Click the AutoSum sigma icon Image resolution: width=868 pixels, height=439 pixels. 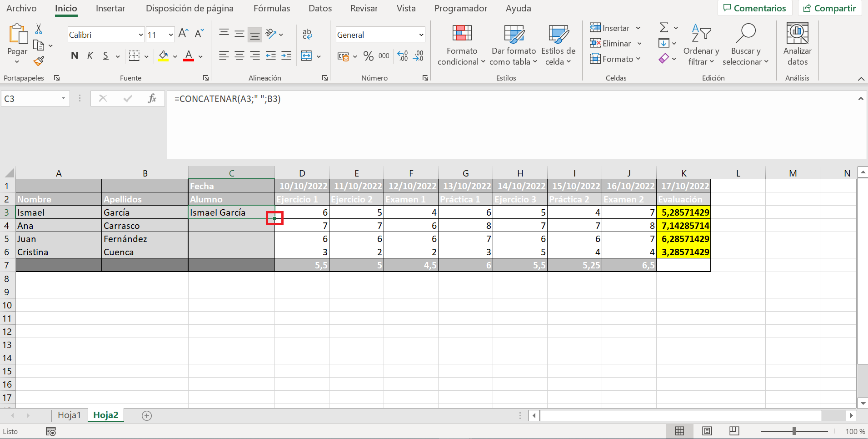click(x=664, y=28)
